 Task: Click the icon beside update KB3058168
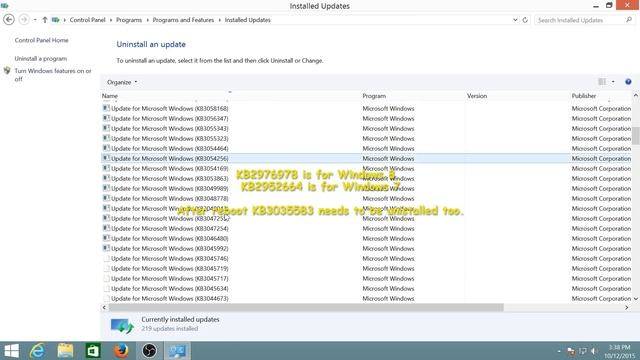[x=106, y=108]
